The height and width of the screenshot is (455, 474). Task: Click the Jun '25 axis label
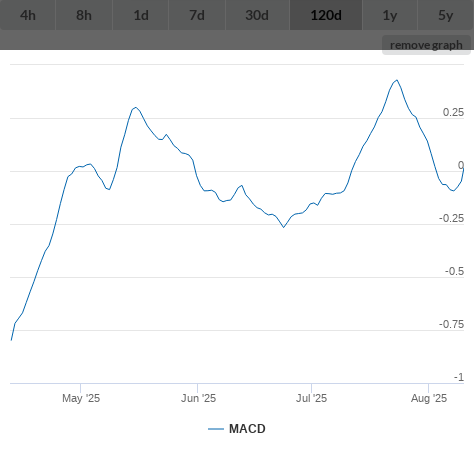pos(198,398)
